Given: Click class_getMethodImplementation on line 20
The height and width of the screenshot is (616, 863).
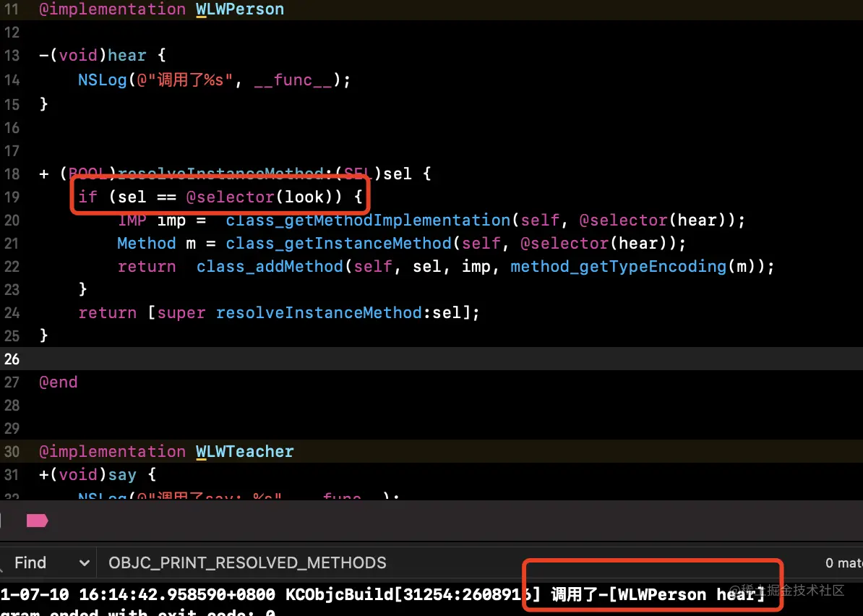Looking at the screenshot, I should point(368,221).
